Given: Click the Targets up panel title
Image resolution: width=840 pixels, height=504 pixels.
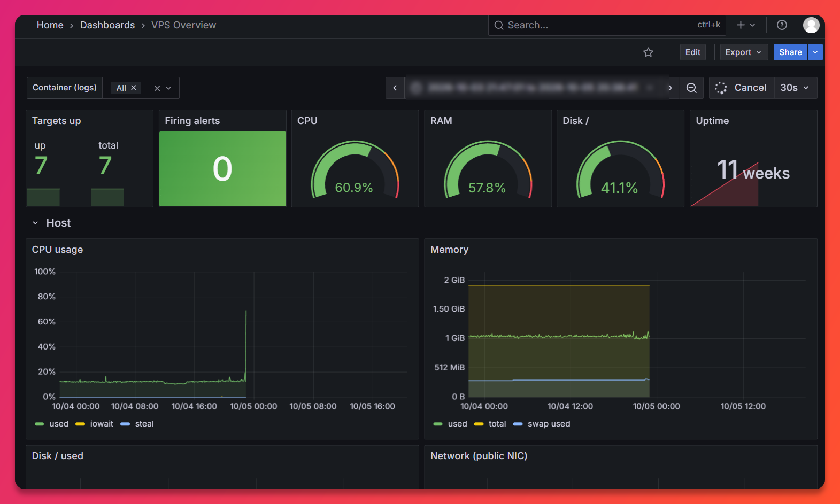Looking at the screenshot, I should pos(56,121).
